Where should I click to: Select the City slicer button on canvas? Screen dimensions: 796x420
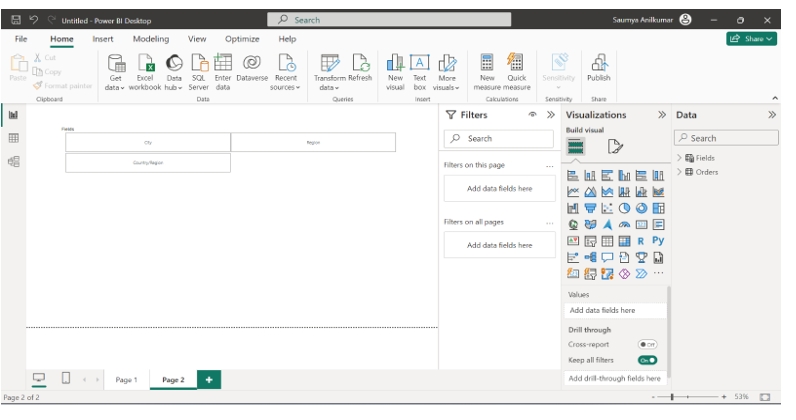[x=148, y=142]
